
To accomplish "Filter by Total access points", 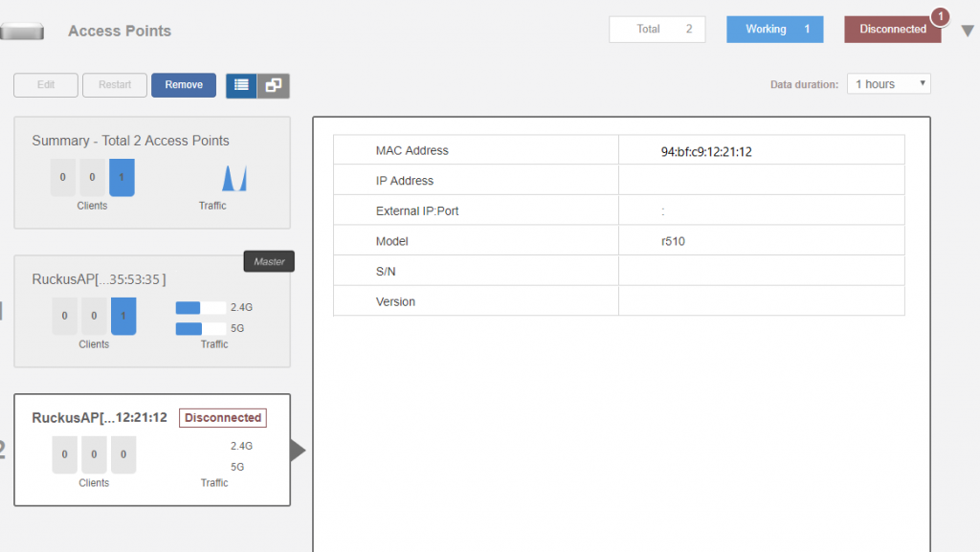I will coord(657,30).
